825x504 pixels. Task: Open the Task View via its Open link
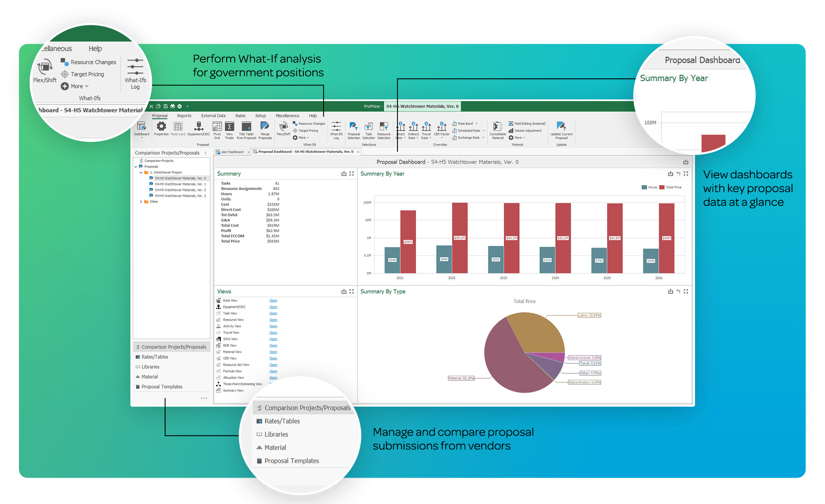click(273, 313)
